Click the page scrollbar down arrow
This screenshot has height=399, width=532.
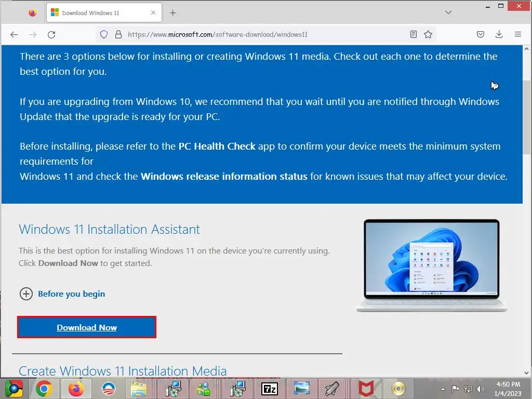point(527,373)
